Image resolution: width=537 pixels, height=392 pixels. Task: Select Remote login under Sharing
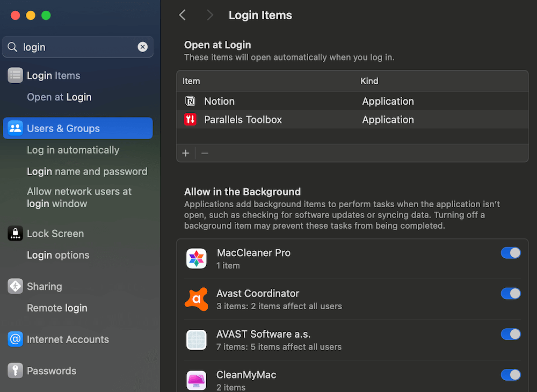pos(57,308)
